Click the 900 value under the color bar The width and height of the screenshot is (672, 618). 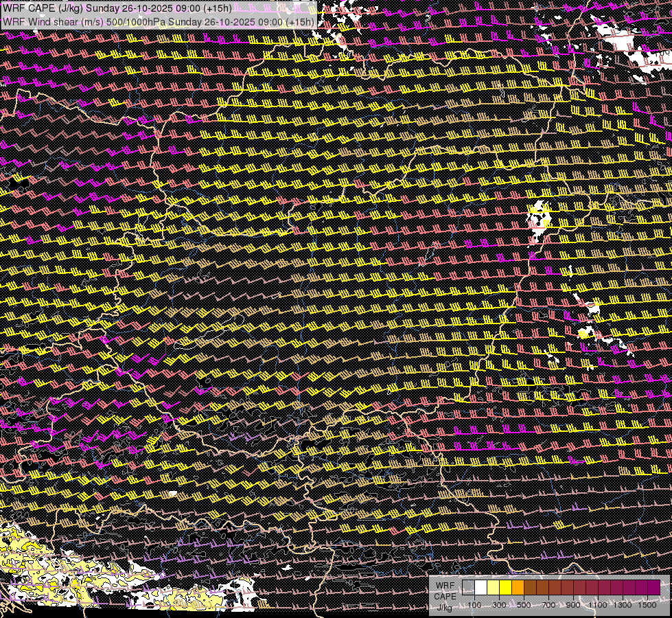click(573, 605)
